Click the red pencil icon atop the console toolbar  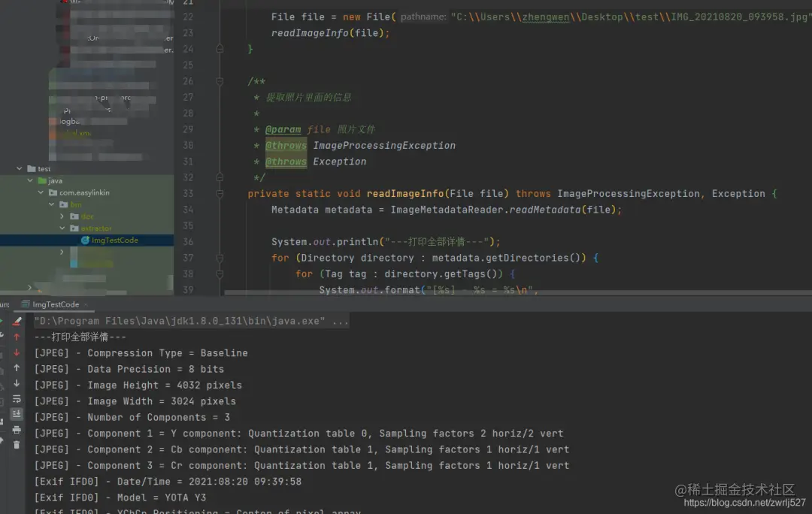point(17,322)
